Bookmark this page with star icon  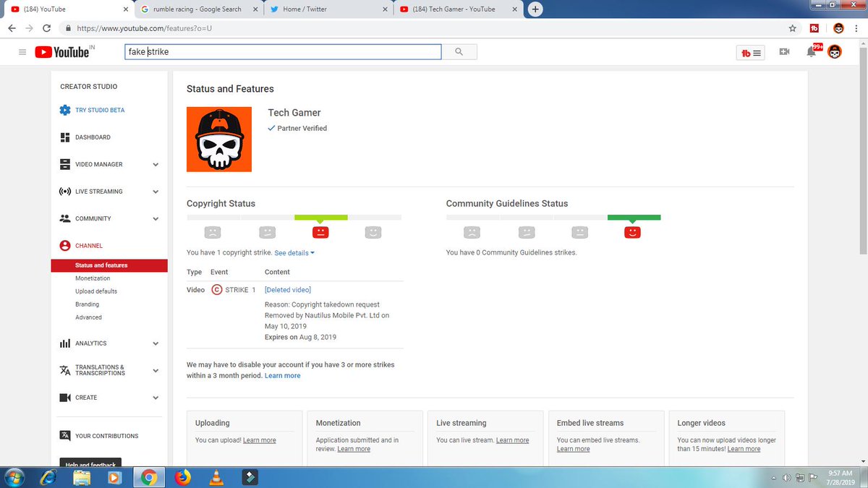click(793, 28)
